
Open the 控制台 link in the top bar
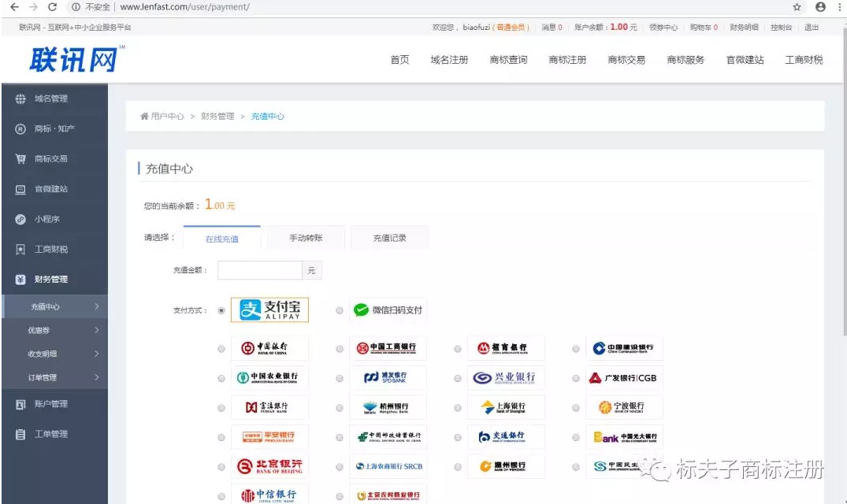coord(781,27)
